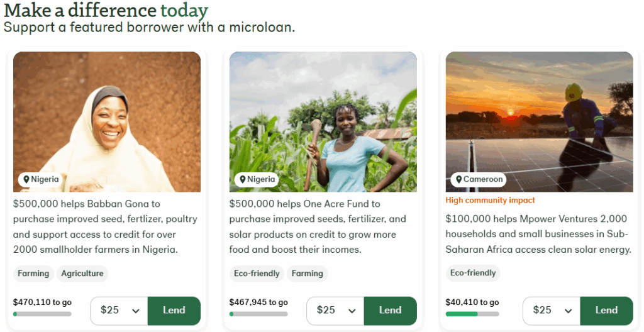Select the Agriculture tag on Babban Gona card
The height and width of the screenshot is (332, 644).
tap(82, 274)
